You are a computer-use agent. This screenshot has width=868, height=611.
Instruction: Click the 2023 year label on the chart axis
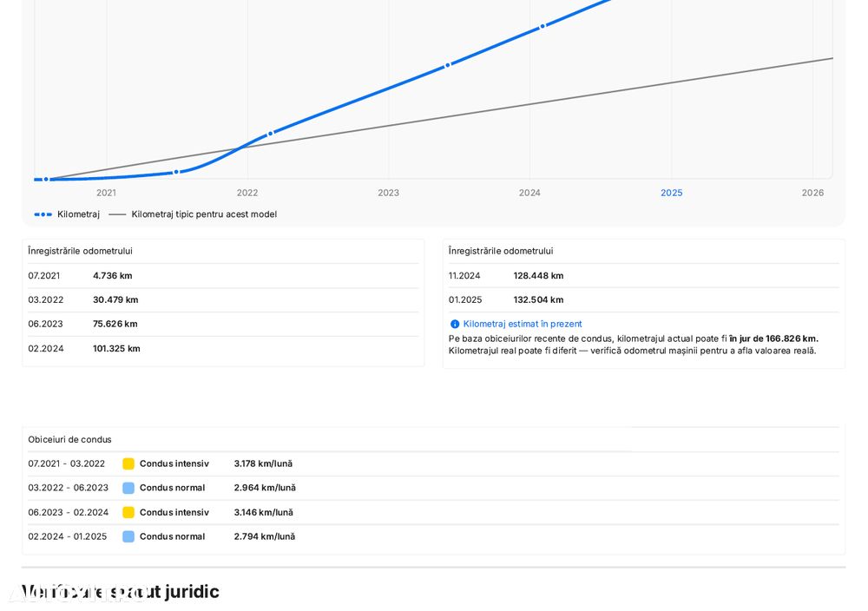click(388, 193)
